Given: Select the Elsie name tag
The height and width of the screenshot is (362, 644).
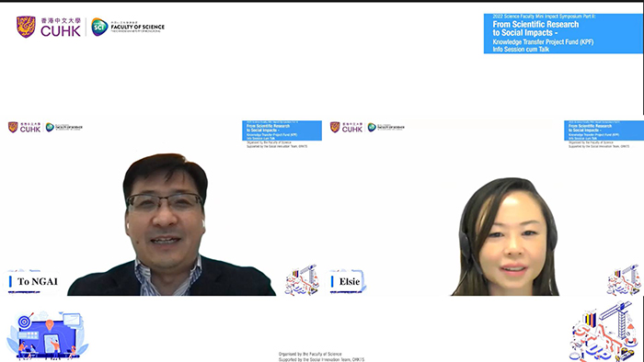Looking at the screenshot, I should tap(347, 281).
